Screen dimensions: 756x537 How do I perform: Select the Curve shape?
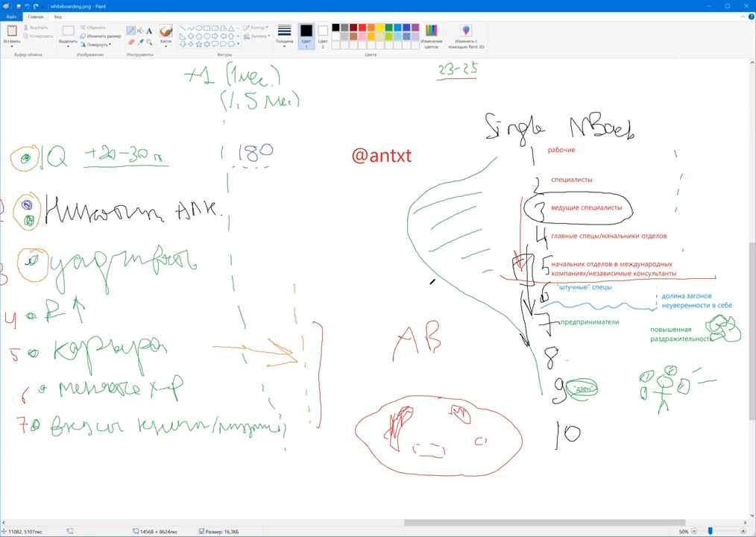[x=191, y=28]
